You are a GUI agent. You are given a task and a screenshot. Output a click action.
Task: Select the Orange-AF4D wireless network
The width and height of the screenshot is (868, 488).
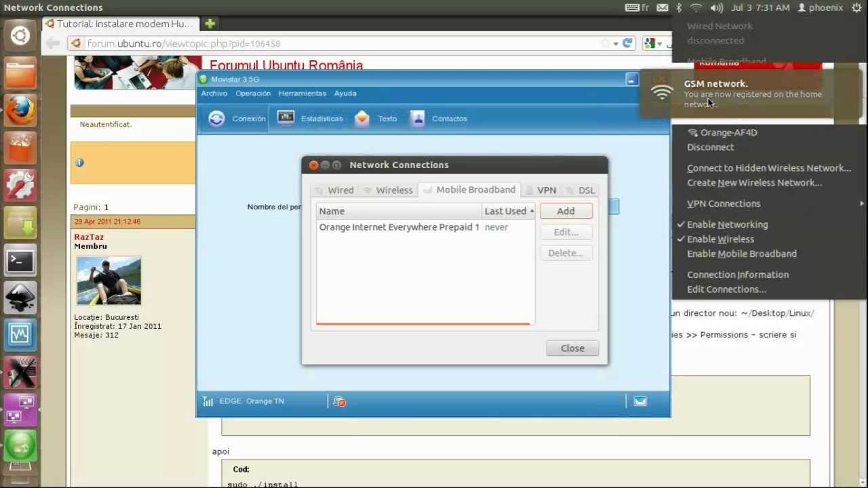coord(723,133)
